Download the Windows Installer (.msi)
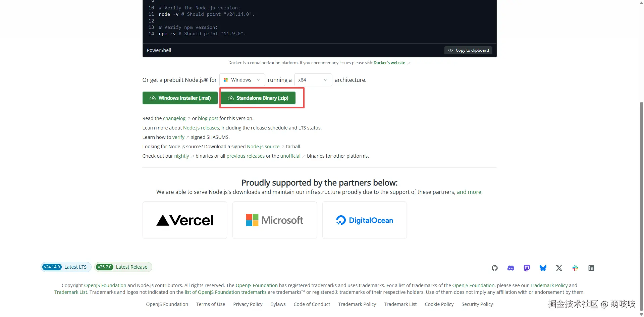Image resolution: width=644 pixels, height=317 pixels. pyautogui.click(x=180, y=98)
